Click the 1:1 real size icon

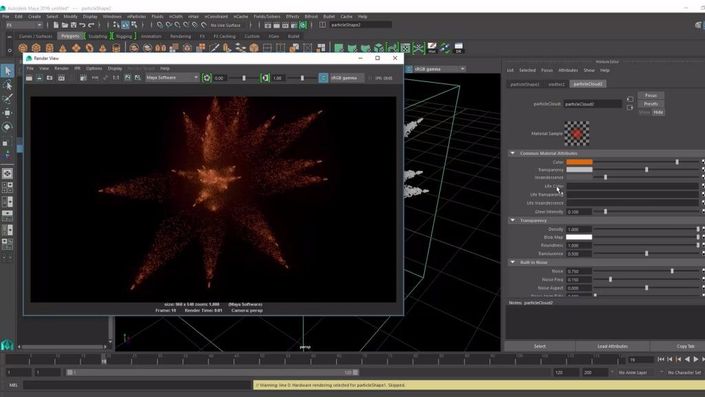tap(116, 78)
